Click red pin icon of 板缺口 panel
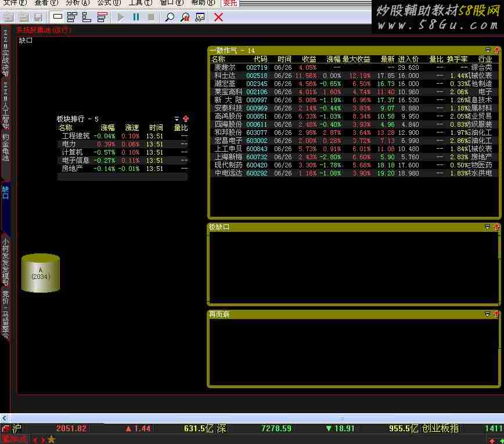Viewport: 504px width, 444px height. pyautogui.click(x=496, y=227)
